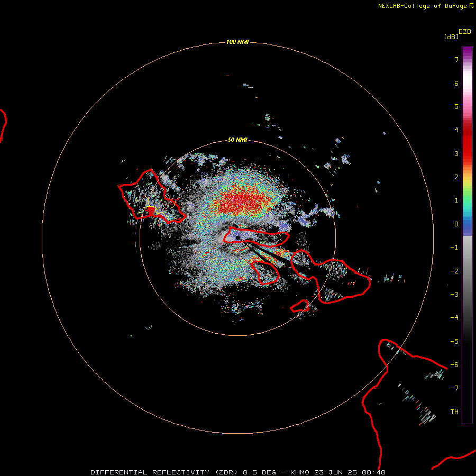This screenshot has height=476, width=476.
Task: Click the DZD color scale title
Action: [x=465, y=32]
